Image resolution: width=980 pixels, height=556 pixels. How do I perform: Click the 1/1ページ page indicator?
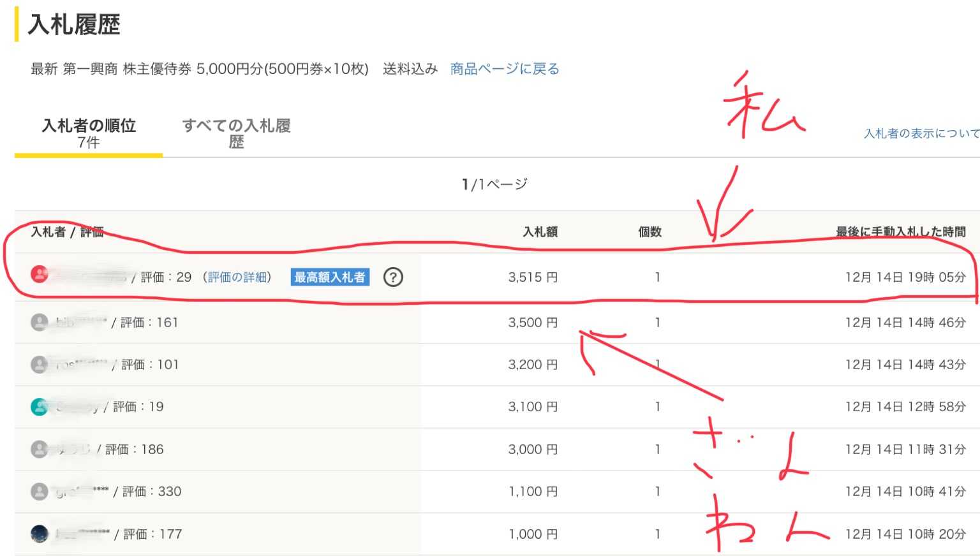point(494,184)
